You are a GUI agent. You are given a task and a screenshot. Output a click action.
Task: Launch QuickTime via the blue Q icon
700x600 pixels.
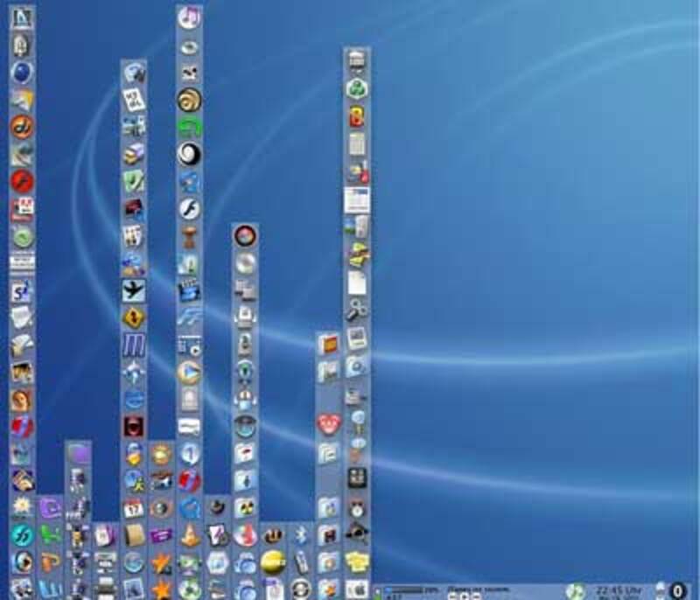(x=189, y=508)
